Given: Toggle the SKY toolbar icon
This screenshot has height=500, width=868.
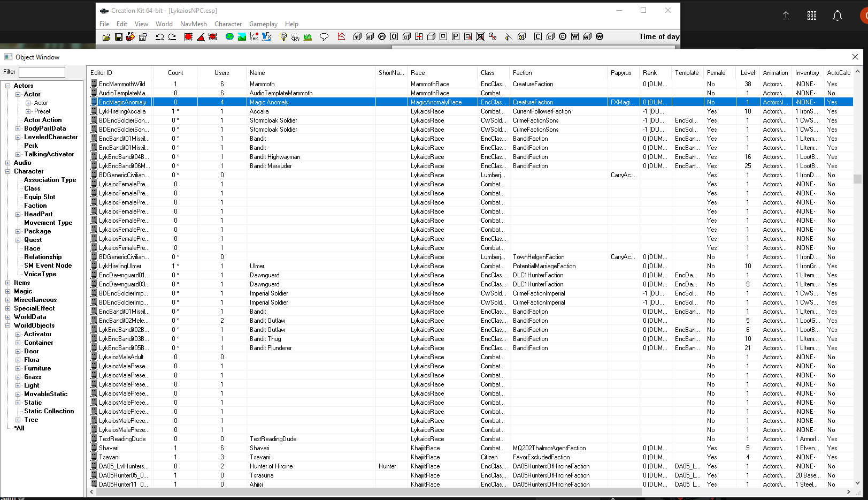Looking at the screenshot, I should [295, 37].
